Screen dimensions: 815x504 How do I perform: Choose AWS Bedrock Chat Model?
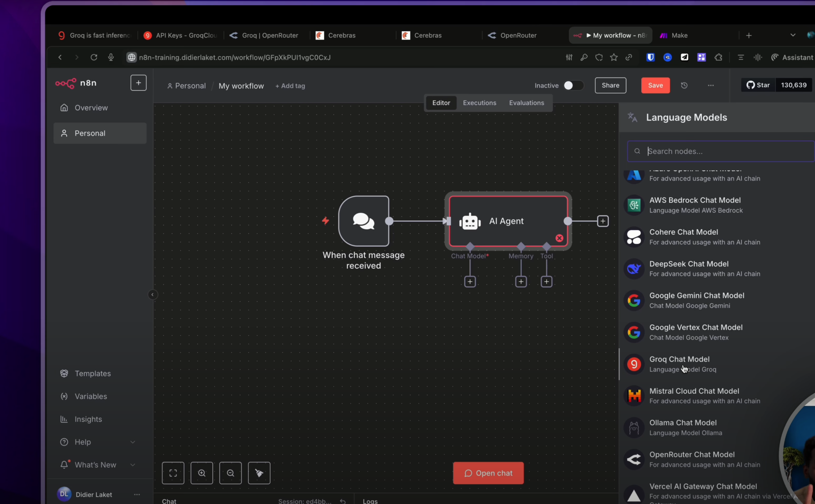coord(719,205)
